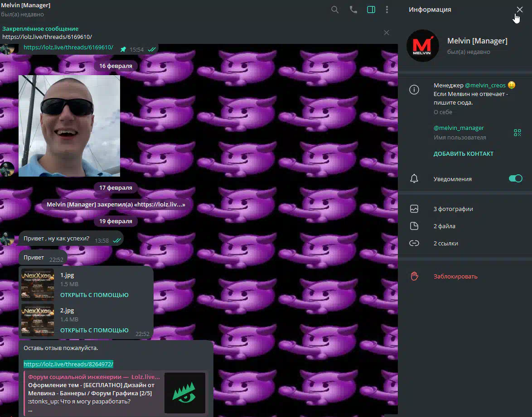This screenshot has width=532, height=417.
Task: Click @melvin_manager username
Action: pyautogui.click(x=459, y=128)
